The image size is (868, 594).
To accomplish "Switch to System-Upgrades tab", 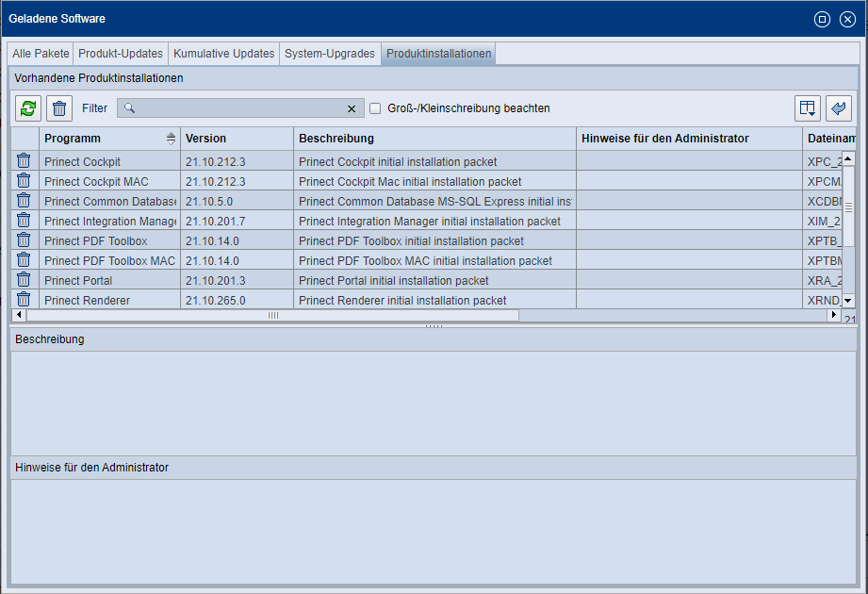I will (330, 54).
